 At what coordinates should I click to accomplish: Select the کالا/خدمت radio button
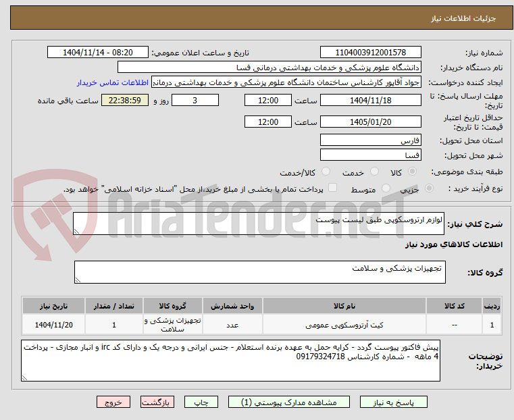(x=326, y=172)
